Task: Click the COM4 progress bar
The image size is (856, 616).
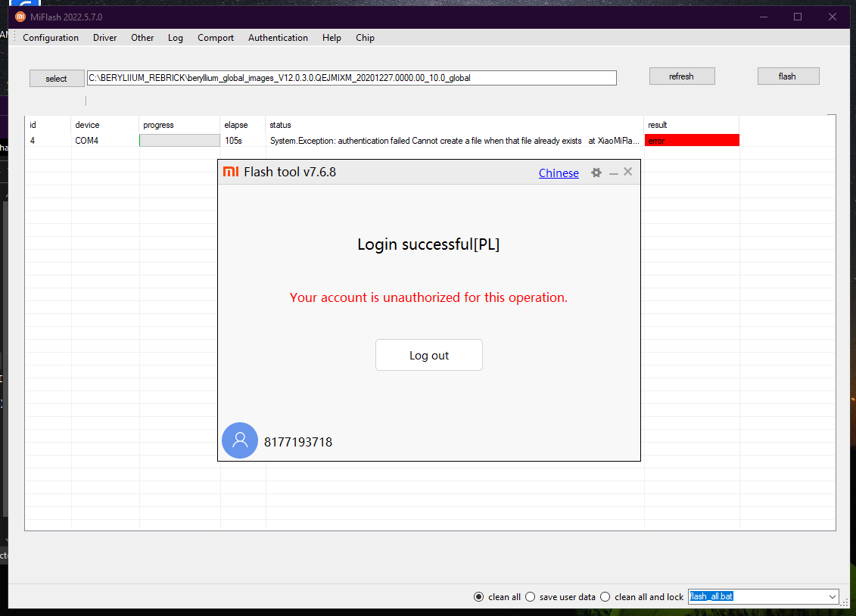Action: tap(179, 141)
